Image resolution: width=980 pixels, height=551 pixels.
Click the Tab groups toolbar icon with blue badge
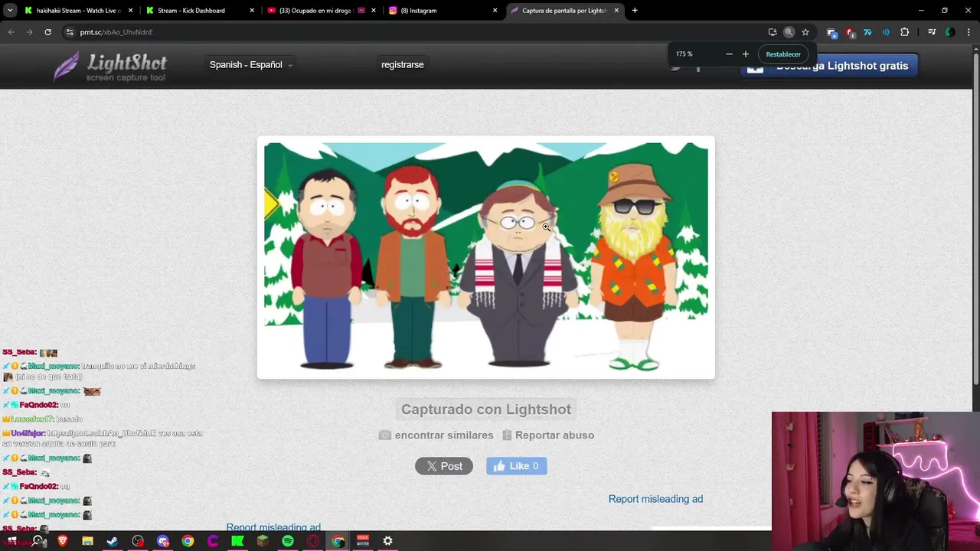tap(832, 32)
